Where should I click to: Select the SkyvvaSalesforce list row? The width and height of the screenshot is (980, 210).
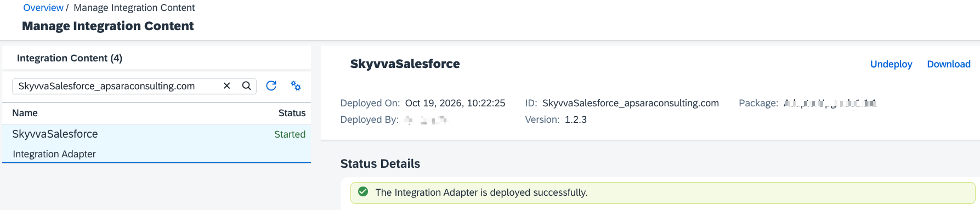tap(156, 144)
